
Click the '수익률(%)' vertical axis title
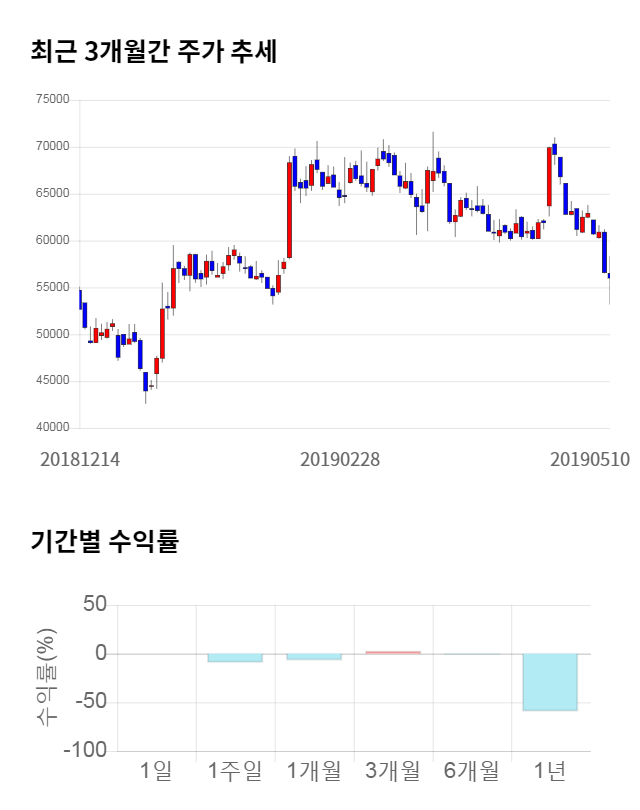[x=47, y=678]
